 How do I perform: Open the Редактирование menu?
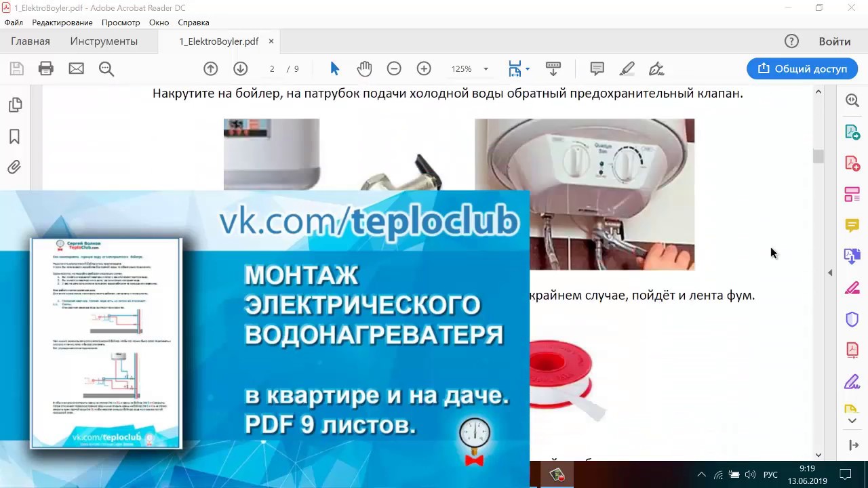(x=62, y=22)
